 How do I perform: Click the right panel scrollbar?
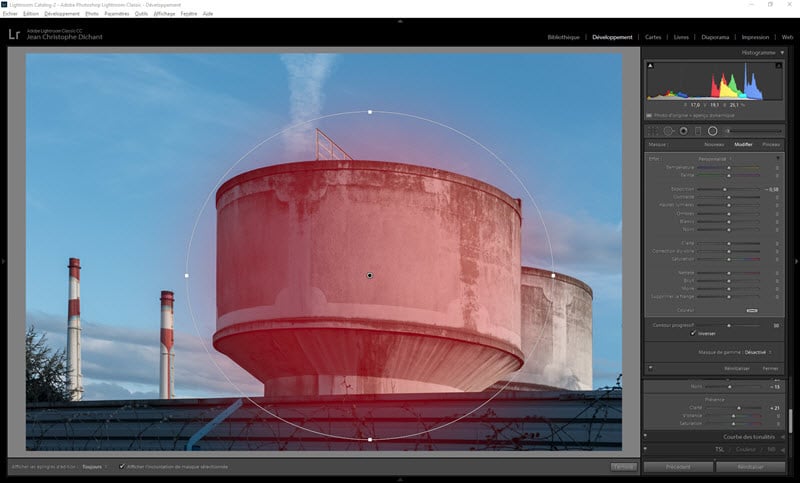tap(790, 420)
